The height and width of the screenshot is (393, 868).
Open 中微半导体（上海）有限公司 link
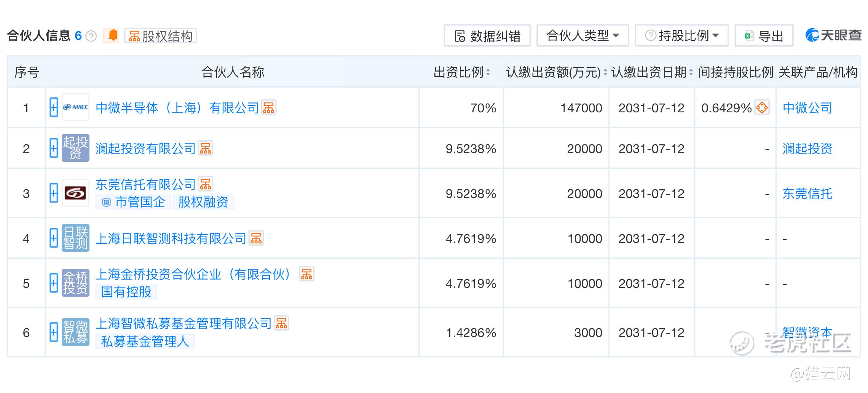click(177, 108)
